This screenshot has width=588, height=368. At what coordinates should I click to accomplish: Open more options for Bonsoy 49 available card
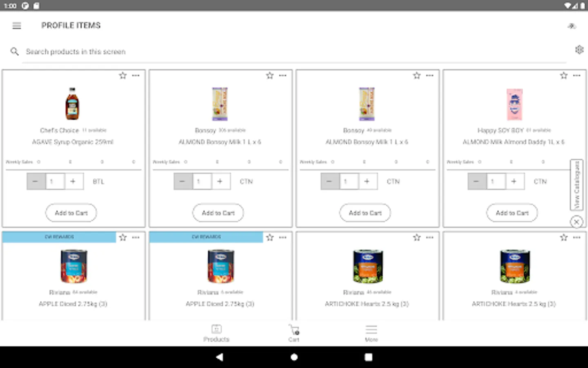430,75
